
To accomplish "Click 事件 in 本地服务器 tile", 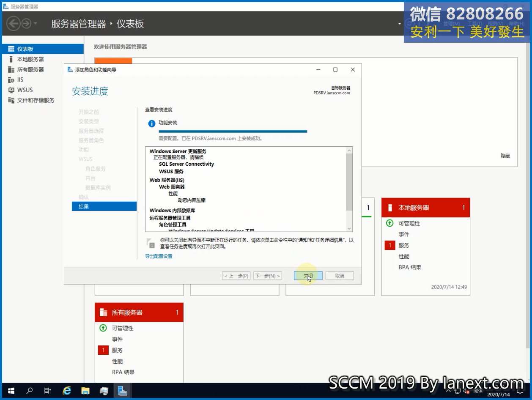I will coord(404,234).
